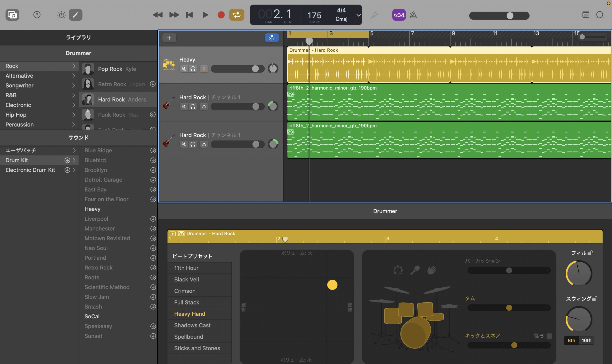Download the Retro Rock Logan drummer

(x=153, y=84)
